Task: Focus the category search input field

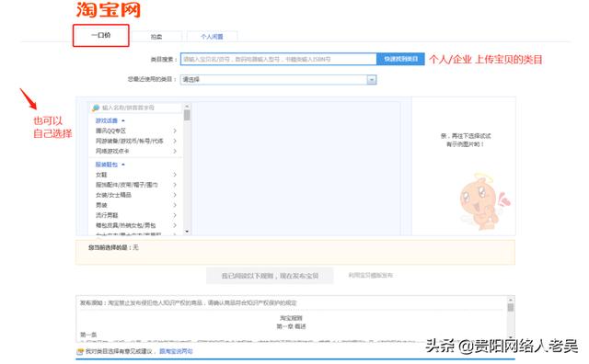Action: (278, 59)
